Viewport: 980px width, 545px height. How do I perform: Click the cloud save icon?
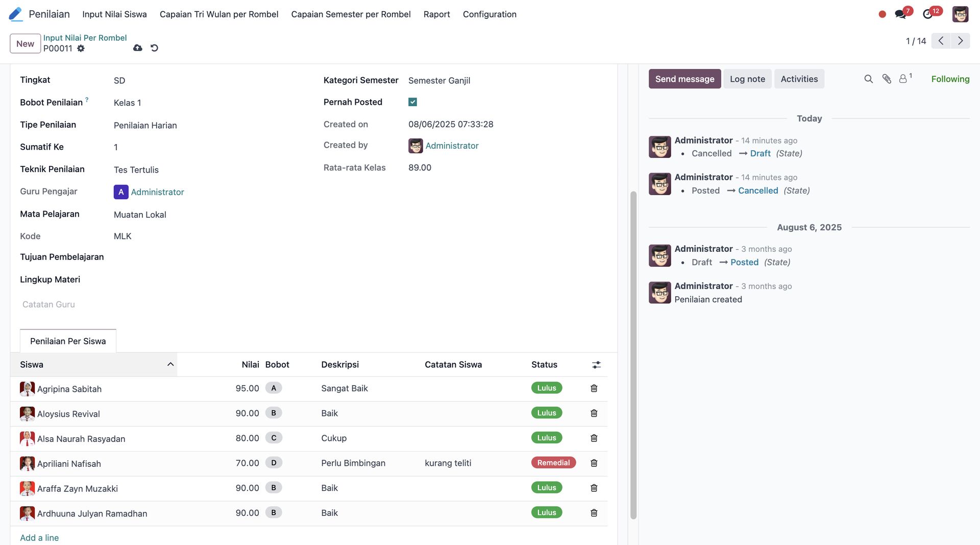pos(138,48)
